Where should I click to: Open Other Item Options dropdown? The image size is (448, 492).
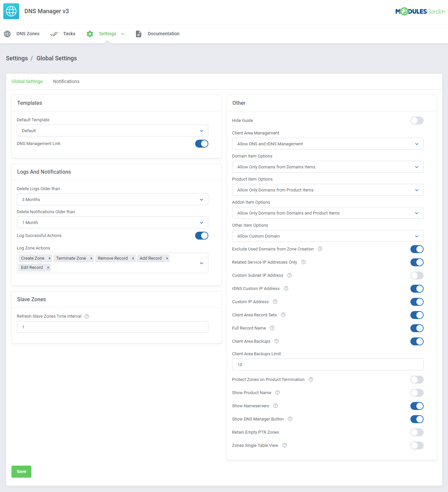click(328, 236)
